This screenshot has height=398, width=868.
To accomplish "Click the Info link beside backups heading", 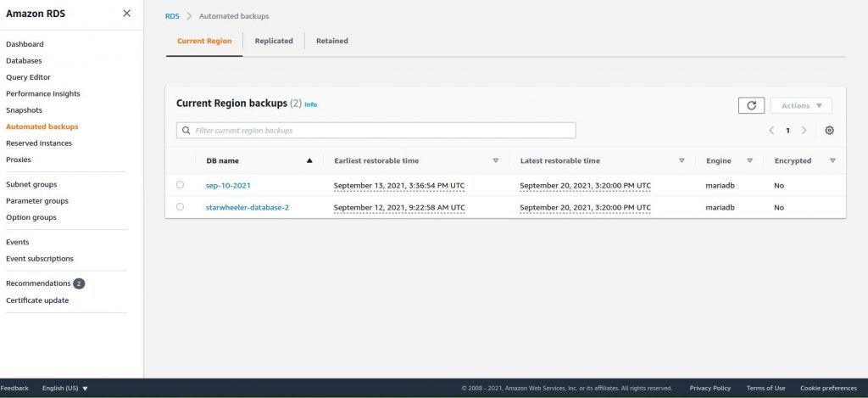I will tap(310, 104).
